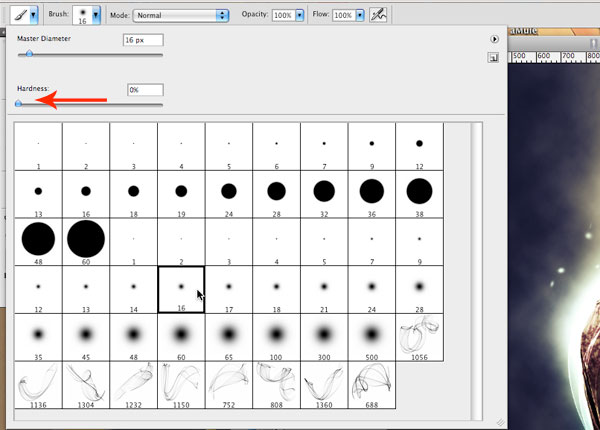Click the Hardness slider handle
The image size is (600, 430).
[x=18, y=103]
